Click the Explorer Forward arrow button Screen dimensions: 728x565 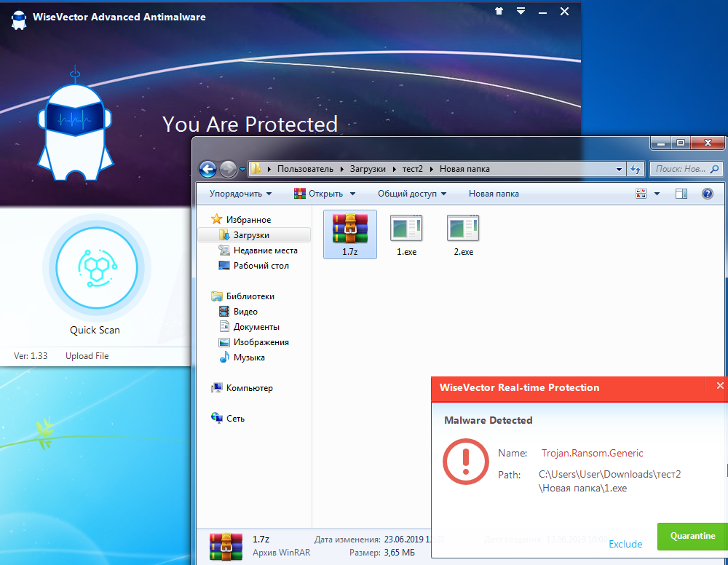(228, 170)
